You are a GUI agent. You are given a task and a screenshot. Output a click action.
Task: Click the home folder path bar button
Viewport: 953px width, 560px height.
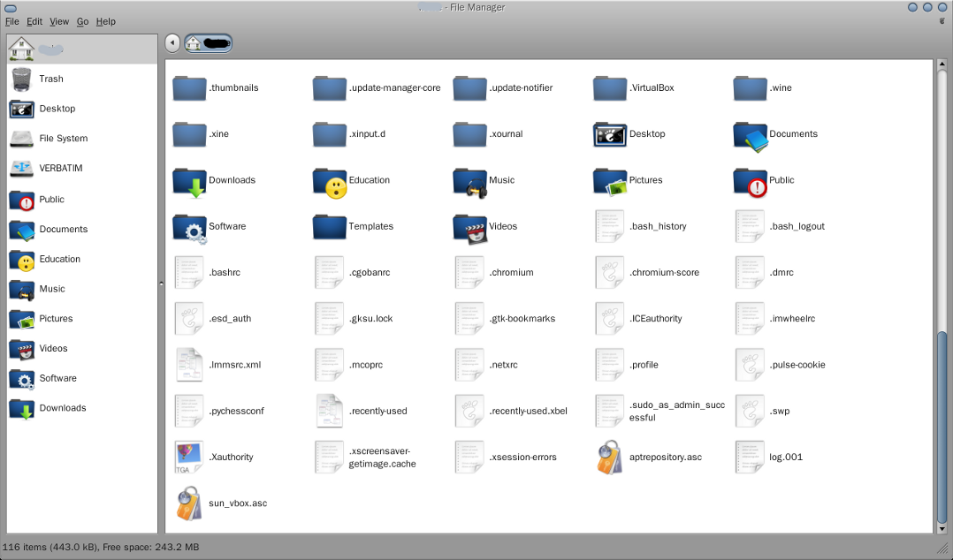coord(208,43)
